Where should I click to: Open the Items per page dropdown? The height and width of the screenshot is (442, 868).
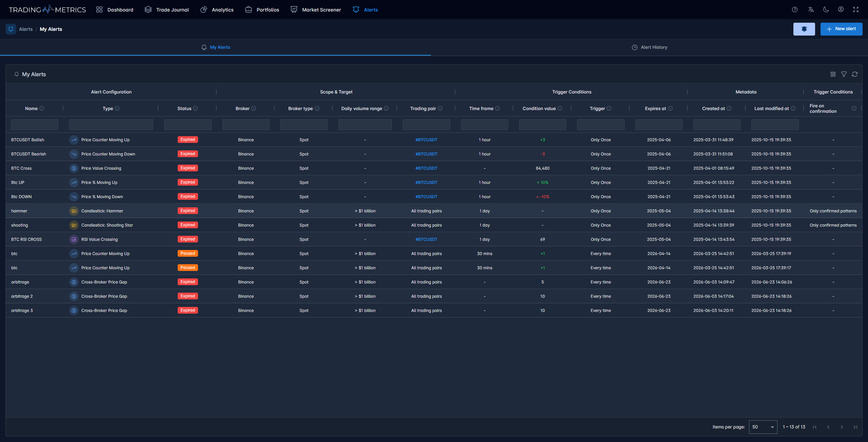coord(763,427)
